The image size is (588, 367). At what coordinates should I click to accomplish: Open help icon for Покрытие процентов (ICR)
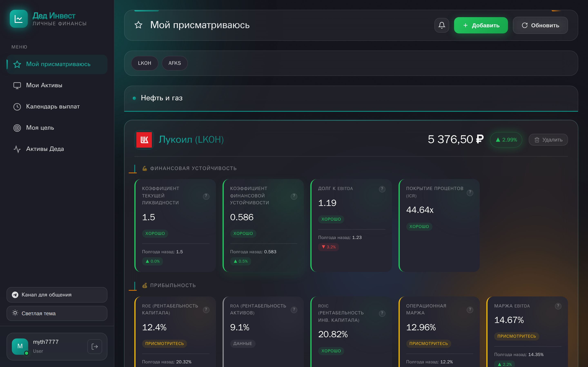click(470, 192)
